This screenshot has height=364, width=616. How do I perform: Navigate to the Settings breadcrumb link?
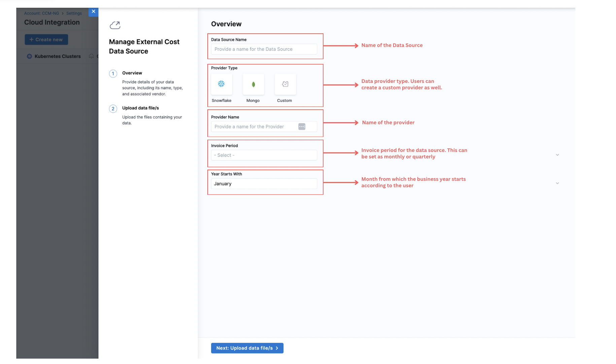(x=74, y=13)
